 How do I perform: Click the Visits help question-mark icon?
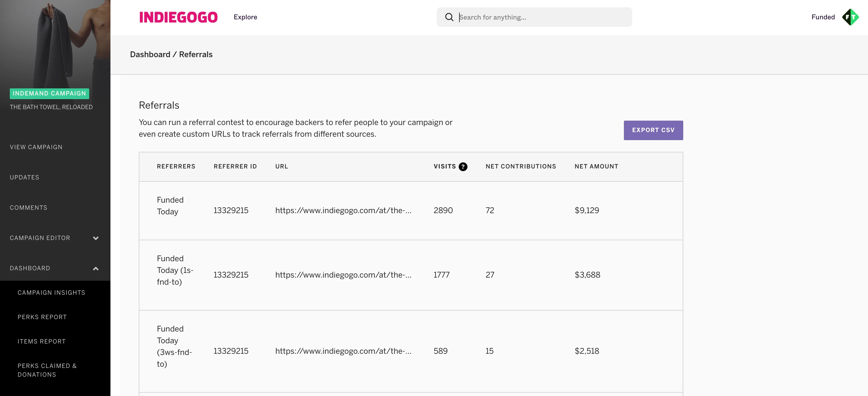tap(463, 167)
